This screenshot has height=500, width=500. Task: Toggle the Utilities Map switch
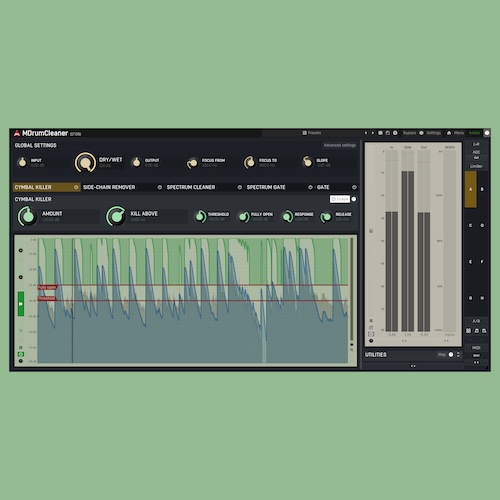451,354
